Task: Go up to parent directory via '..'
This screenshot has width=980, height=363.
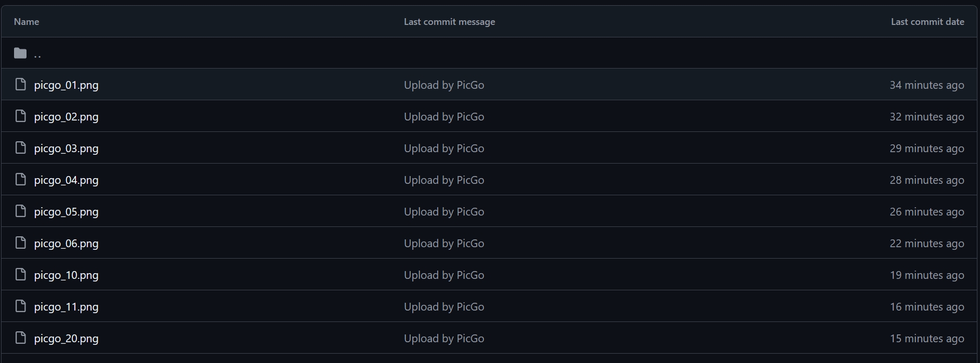Action: pos(37,53)
